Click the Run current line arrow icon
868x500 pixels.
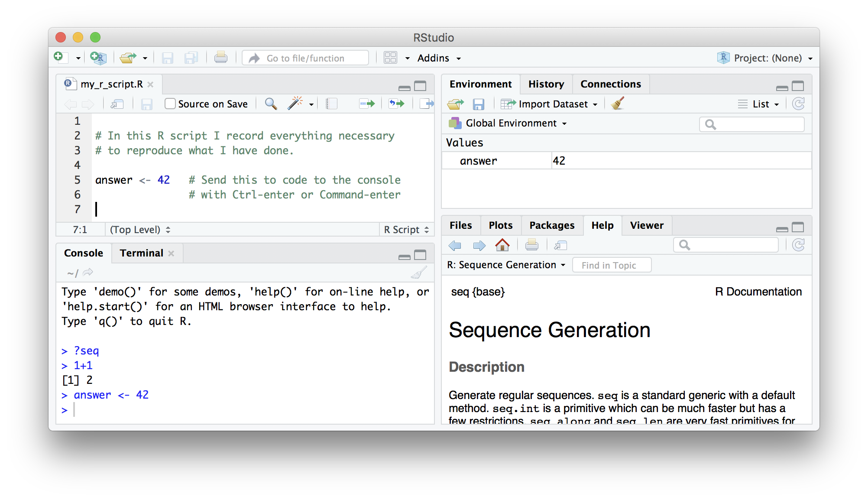366,104
